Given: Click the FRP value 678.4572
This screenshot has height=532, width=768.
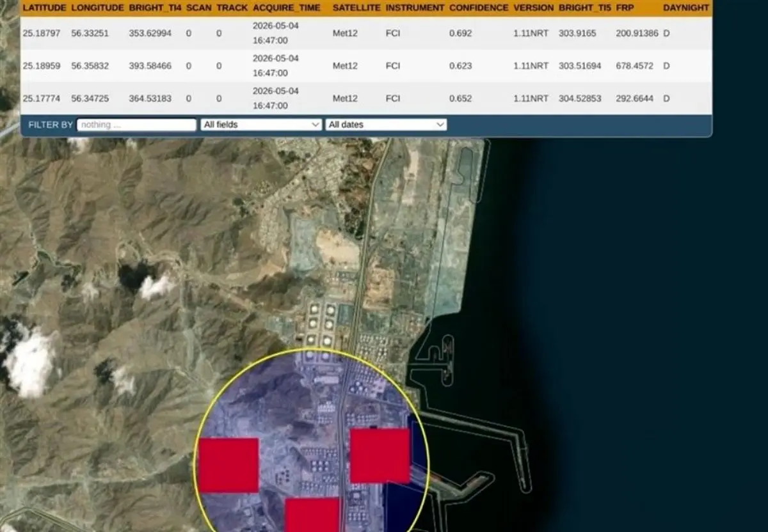Looking at the screenshot, I should [x=635, y=66].
